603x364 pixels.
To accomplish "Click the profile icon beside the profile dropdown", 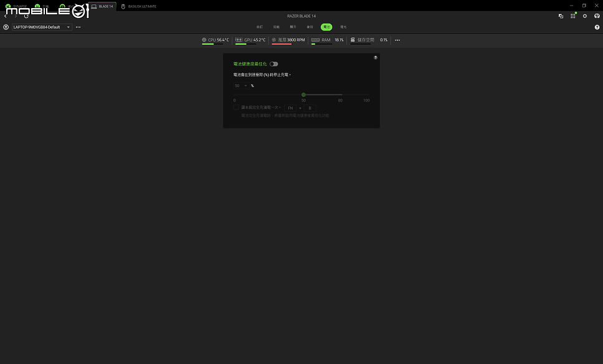I will [x=6, y=27].
